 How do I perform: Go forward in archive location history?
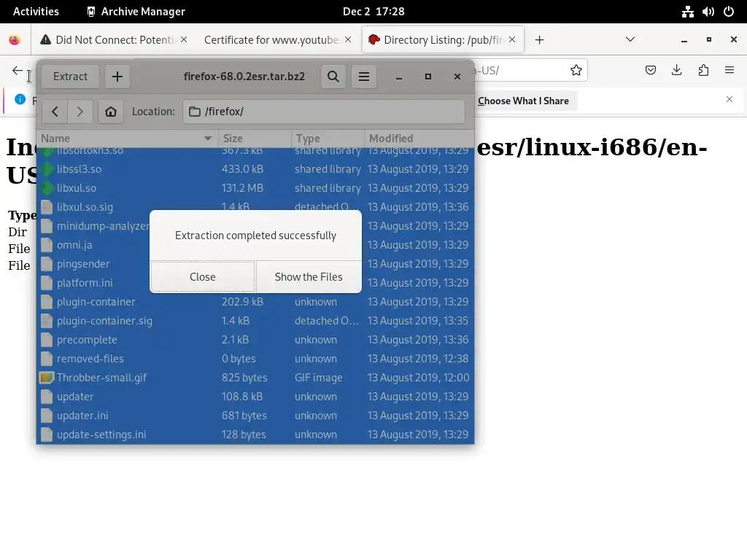[x=80, y=112]
